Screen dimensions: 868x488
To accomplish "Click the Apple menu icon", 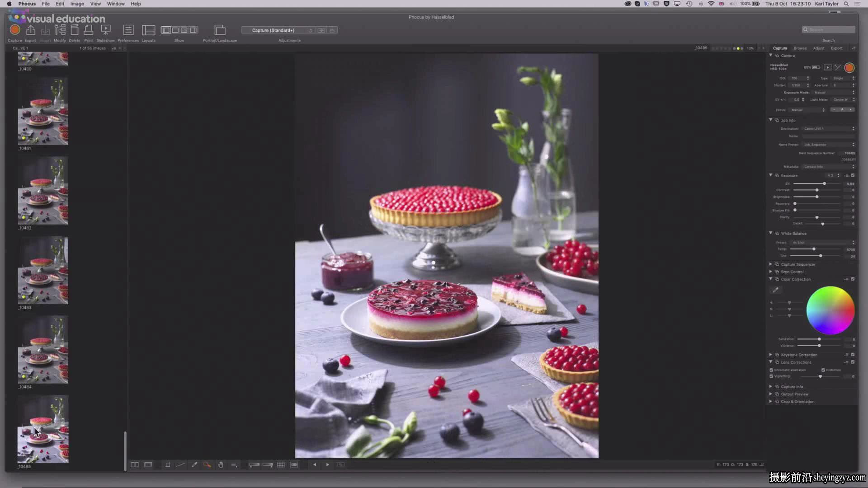I will pos(9,4).
